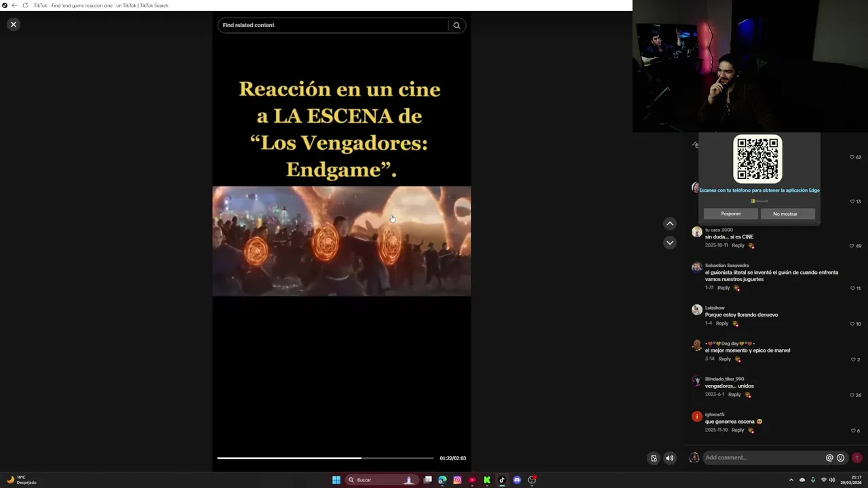Viewport: 868px width, 488px height.
Task: Click the Endgame portals video frame
Action: tap(342, 241)
